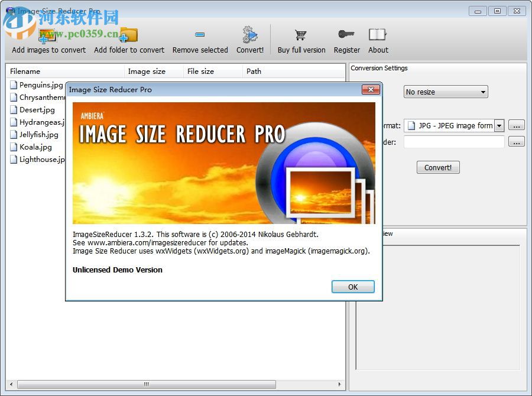Sort files by the Filename column header
532x396 pixels.
(27, 71)
